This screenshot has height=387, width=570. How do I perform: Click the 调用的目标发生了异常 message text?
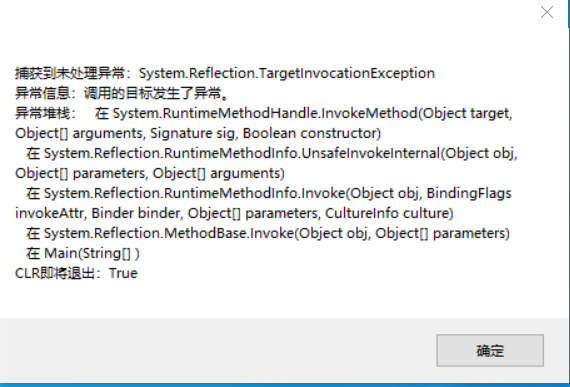tap(153, 93)
